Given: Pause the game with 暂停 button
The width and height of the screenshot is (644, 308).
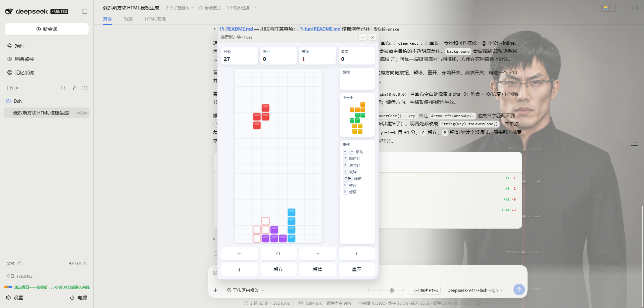Looking at the screenshot, I should (318, 269).
